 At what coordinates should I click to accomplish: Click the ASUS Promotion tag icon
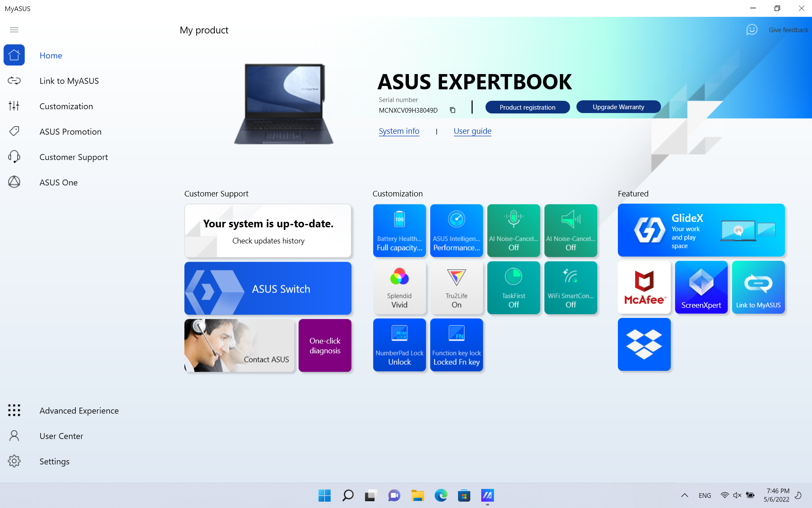pyautogui.click(x=14, y=131)
